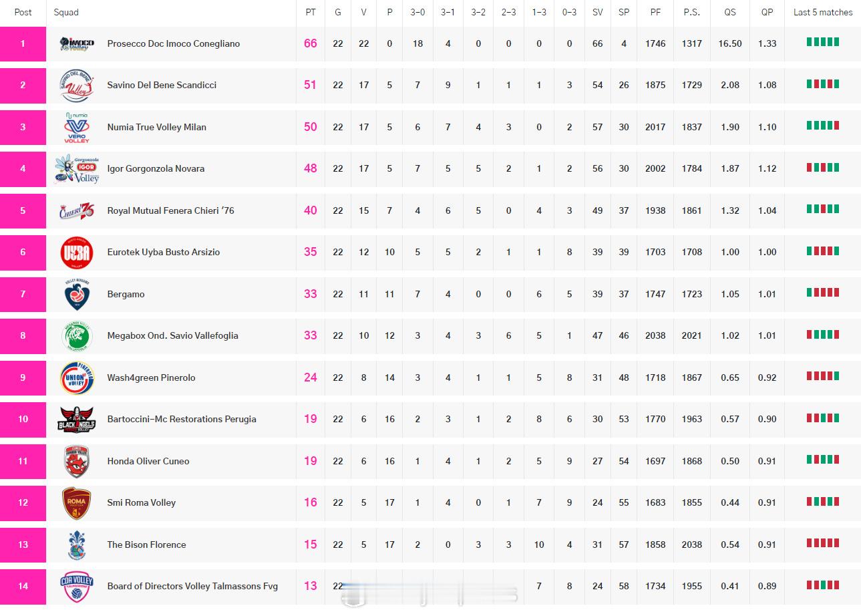Click position 1 pink rank cell
861x616 pixels.
(23, 44)
